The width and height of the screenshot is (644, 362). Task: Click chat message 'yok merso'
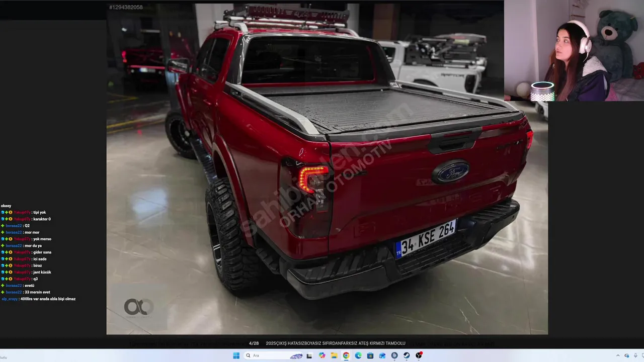(x=42, y=239)
